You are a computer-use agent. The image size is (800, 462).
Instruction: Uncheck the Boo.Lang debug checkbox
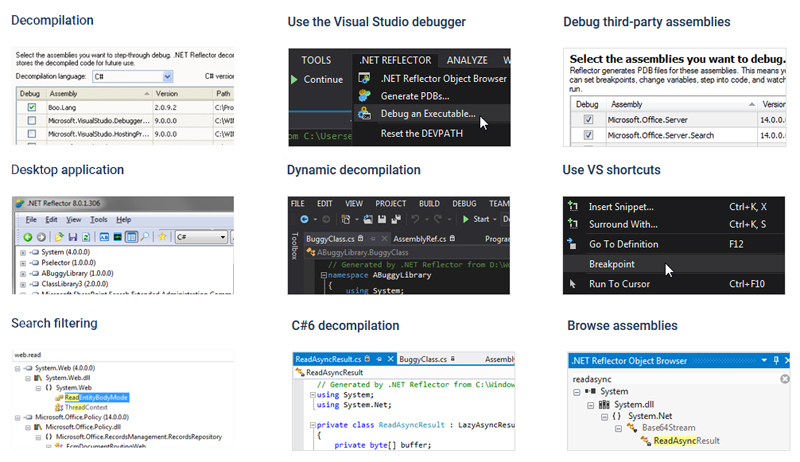(x=32, y=107)
